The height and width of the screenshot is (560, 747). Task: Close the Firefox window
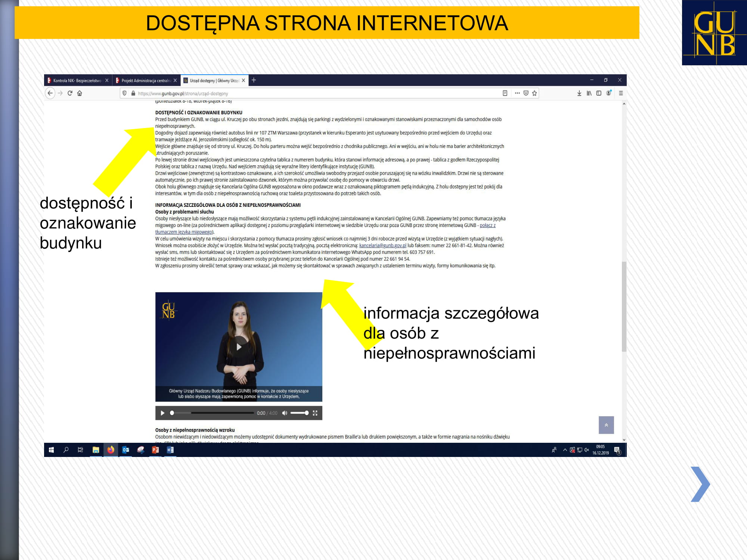pos(620,80)
